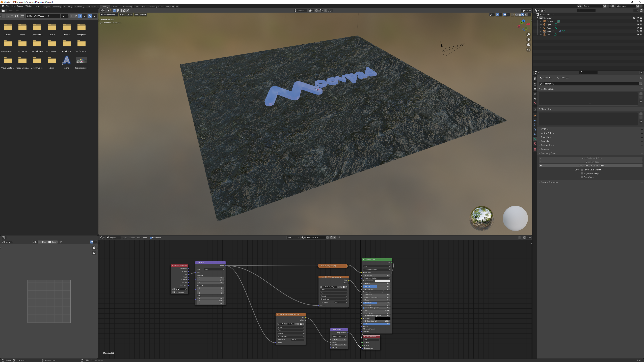This screenshot has height=362, width=644.
Task: Switch to Animation workspace tab
Action: click(116, 7)
